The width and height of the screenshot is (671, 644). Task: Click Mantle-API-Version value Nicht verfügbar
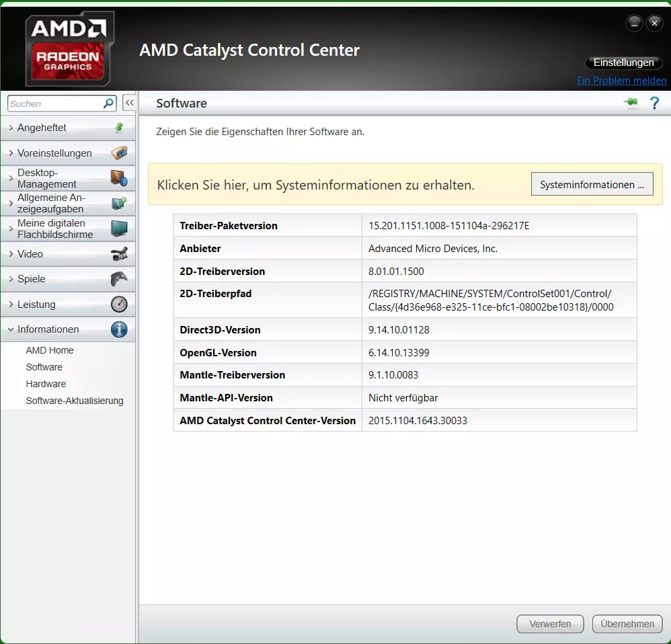tap(403, 398)
